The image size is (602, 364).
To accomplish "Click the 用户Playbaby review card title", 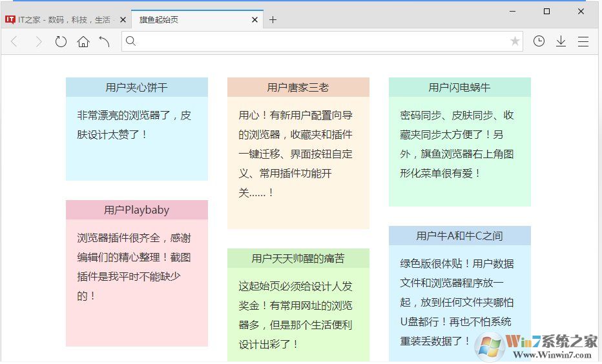I will [x=137, y=210].
